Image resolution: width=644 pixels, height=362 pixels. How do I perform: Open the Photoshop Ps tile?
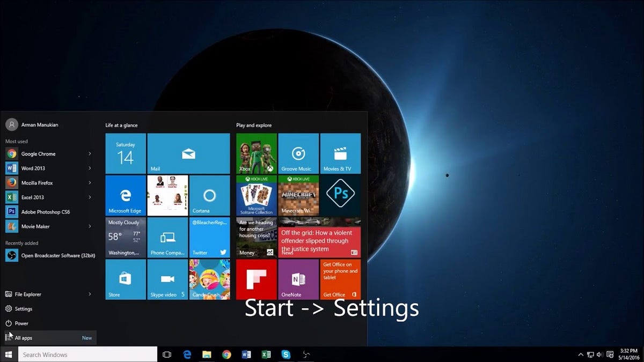coord(340,195)
